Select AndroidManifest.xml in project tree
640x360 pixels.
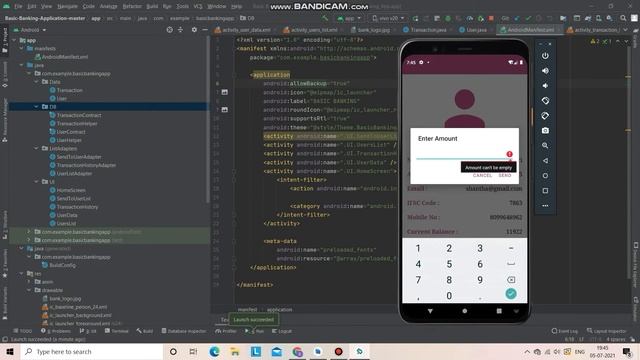tap(65, 57)
